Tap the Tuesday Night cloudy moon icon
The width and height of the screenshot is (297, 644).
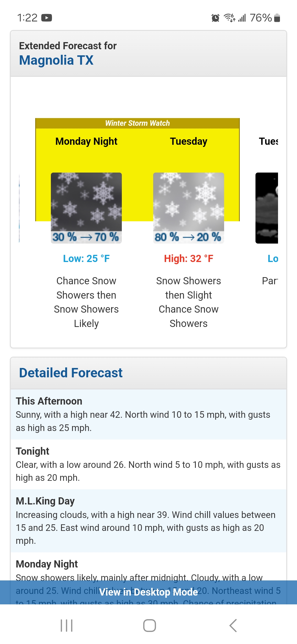[x=267, y=208]
